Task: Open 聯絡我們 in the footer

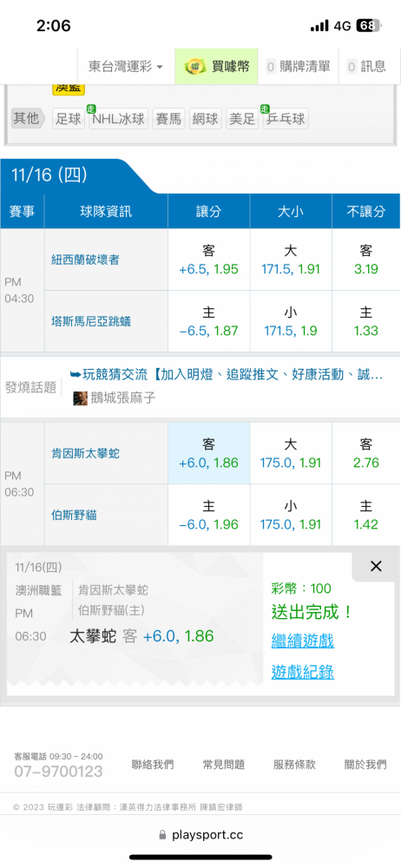Action: 153,765
